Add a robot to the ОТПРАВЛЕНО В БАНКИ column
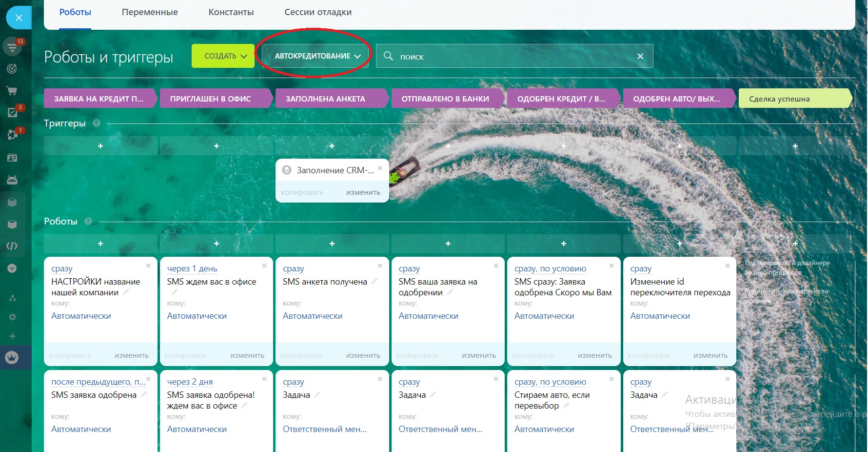Image resolution: width=868 pixels, height=452 pixels. [448, 244]
